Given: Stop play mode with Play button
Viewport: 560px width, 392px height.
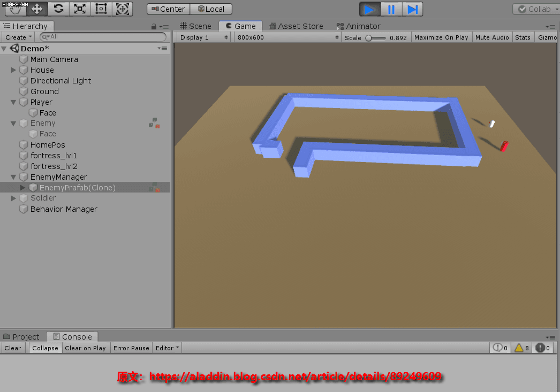Looking at the screenshot, I should [369, 9].
